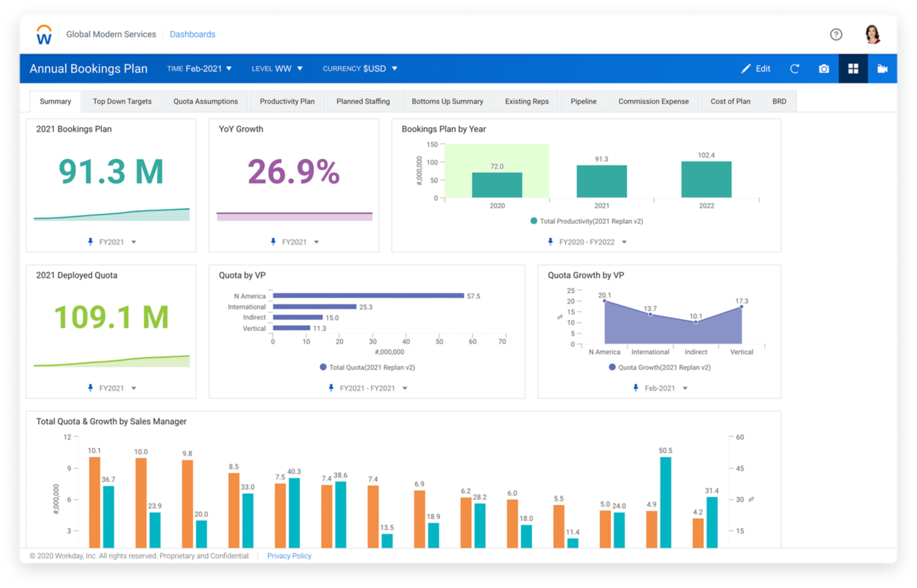
Task: Open the LEVEL WW dropdown
Action: (x=277, y=68)
